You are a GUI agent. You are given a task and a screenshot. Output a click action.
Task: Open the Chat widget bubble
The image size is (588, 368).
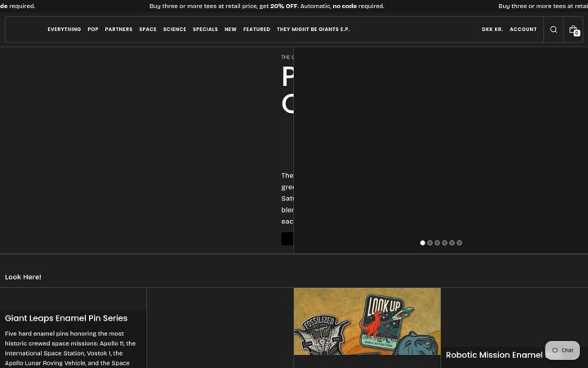point(562,350)
